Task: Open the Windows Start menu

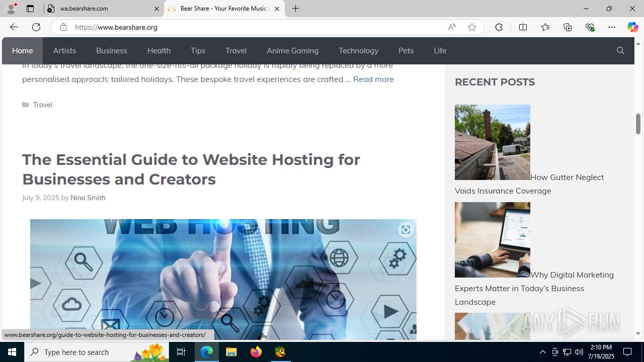Action: (x=12, y=352)
